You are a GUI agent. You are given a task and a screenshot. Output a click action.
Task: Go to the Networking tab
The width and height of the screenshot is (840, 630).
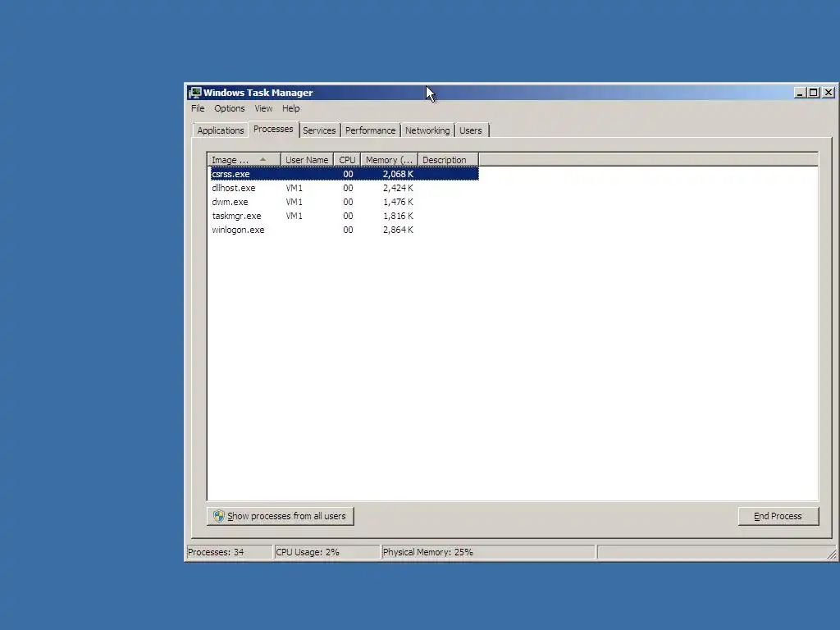427,130
